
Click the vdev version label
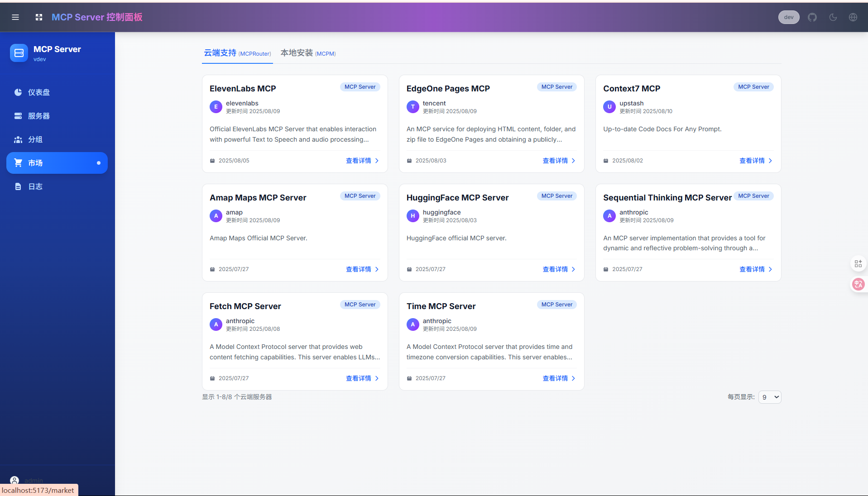[x=40, y=59]
